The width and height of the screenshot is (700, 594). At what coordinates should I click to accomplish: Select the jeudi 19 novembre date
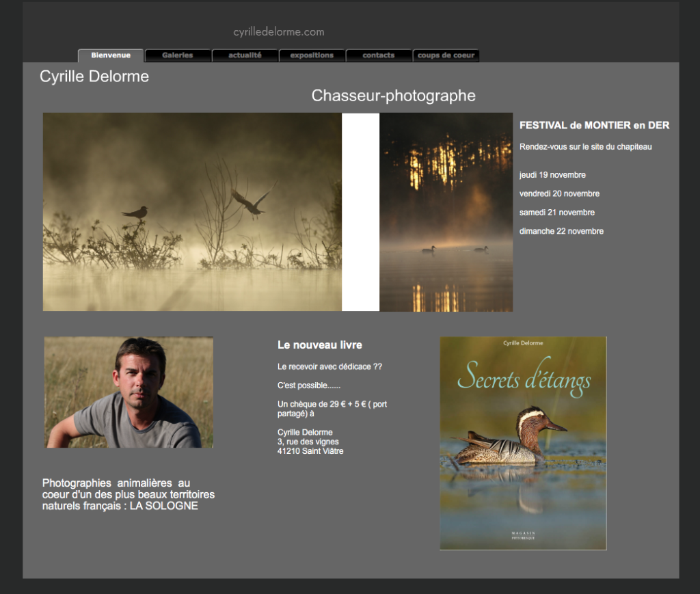(x=552, y=175)
